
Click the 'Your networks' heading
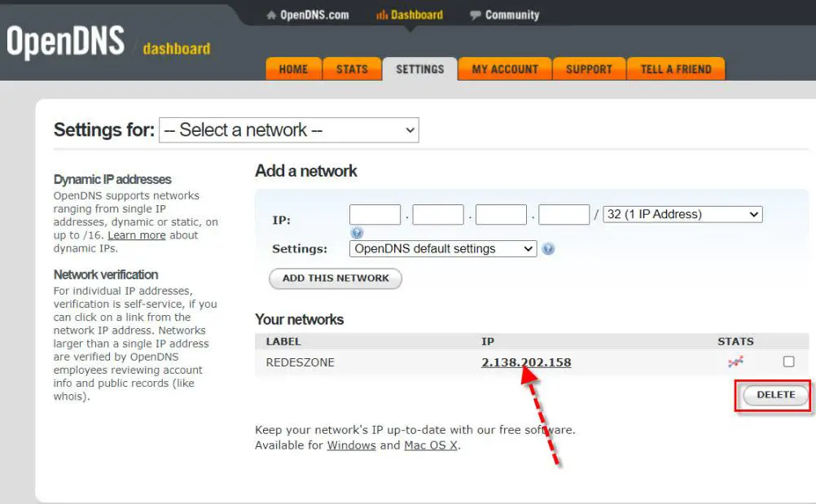(299, 319)
